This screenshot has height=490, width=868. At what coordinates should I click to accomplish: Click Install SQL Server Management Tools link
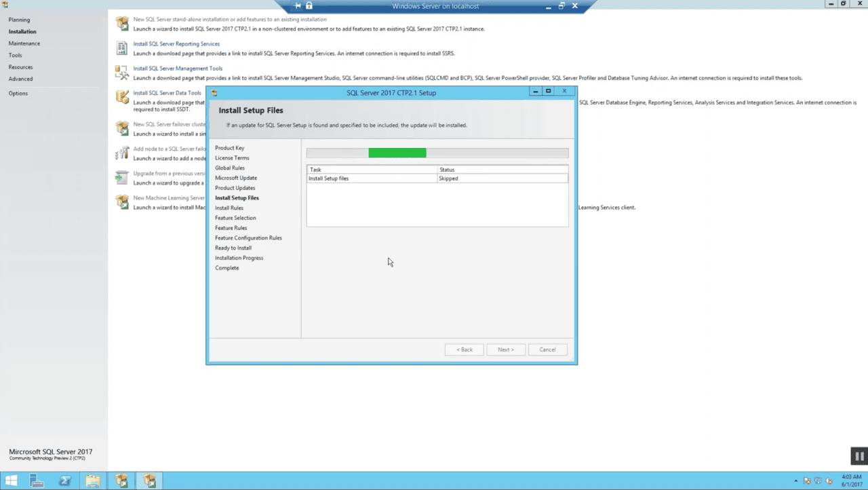(x=178, y=69)
